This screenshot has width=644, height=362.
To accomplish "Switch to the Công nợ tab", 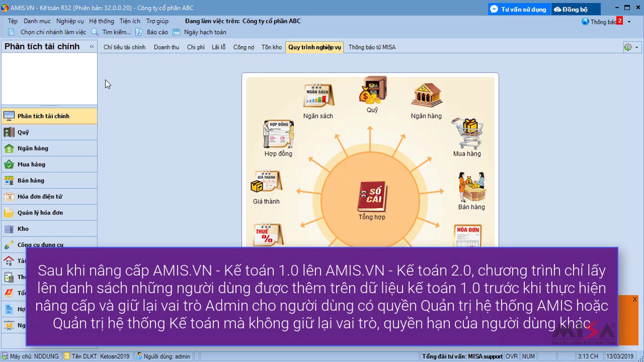I will (244, 47).
